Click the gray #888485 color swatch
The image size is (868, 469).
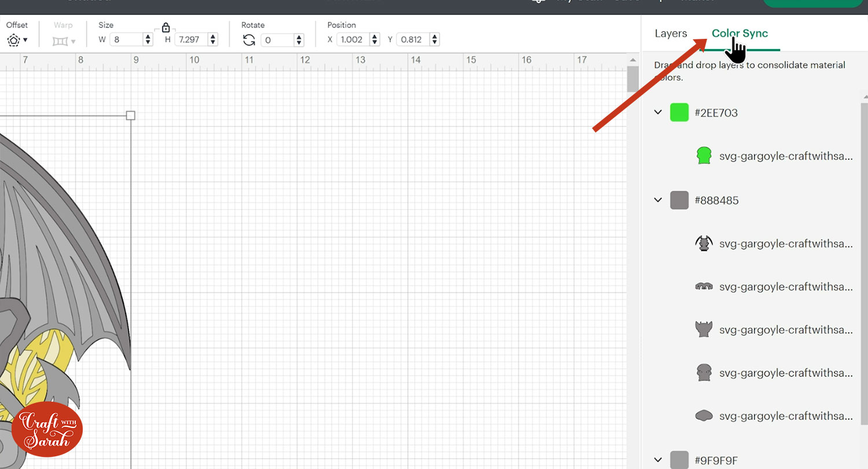pyautogui.click(x=679, y=200)
